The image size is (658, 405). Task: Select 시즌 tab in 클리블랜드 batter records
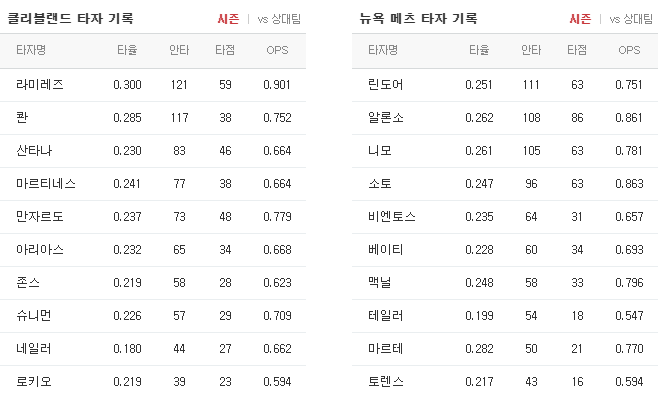[228, 19]
